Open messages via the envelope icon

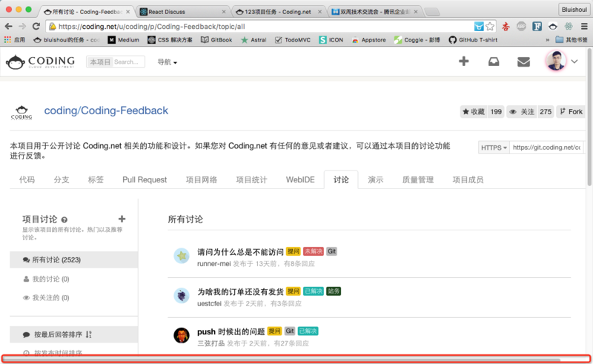[523, 62]
